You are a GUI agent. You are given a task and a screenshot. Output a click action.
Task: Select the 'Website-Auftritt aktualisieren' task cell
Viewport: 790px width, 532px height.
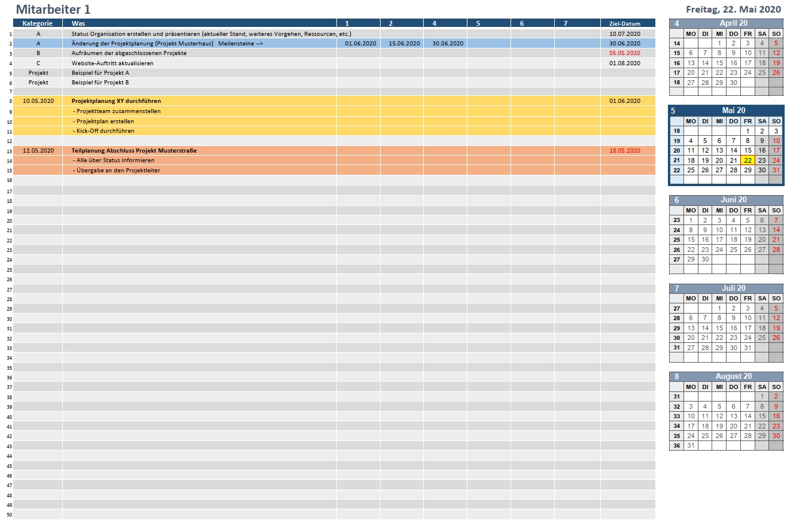pyautogui.click(x=113, y=63)
